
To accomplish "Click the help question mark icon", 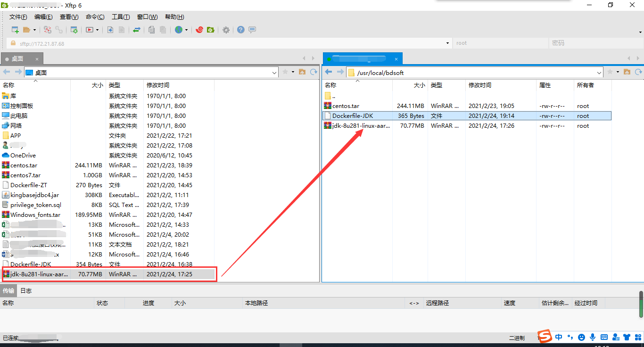I will tap(240, 29).
